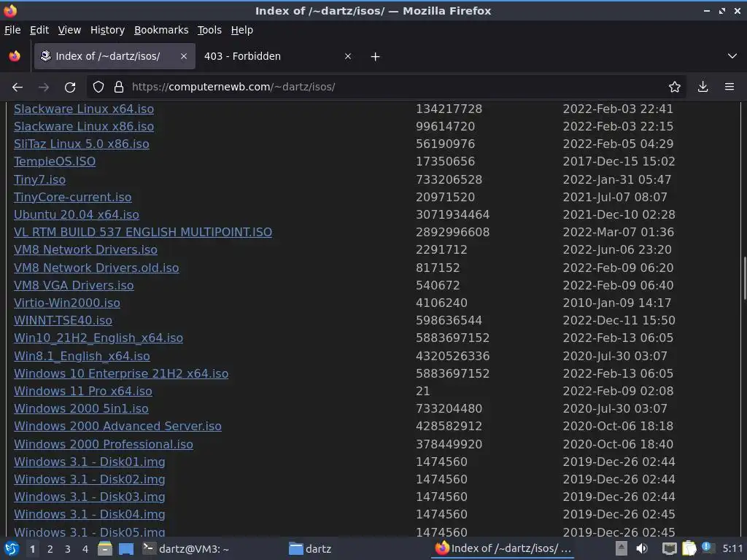747x560 pixels.
Task: Click VM8 Network Drivers.old.iso link
Action: click(x=97, y=268)
